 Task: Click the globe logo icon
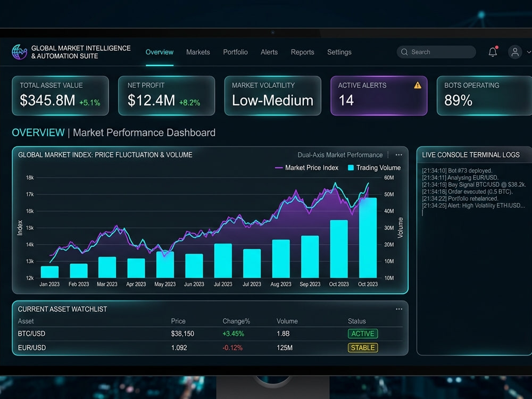19,52
